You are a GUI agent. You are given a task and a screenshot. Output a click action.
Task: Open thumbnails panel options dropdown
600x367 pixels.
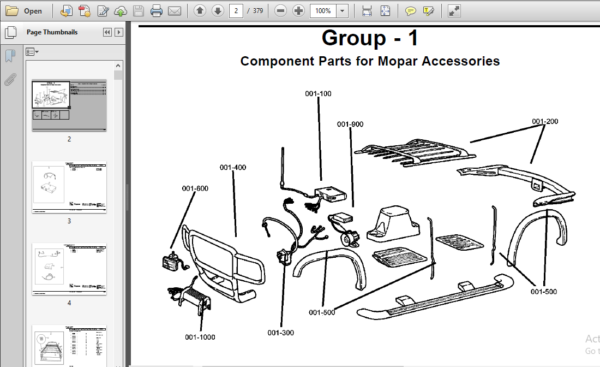(x=32, y=52)
